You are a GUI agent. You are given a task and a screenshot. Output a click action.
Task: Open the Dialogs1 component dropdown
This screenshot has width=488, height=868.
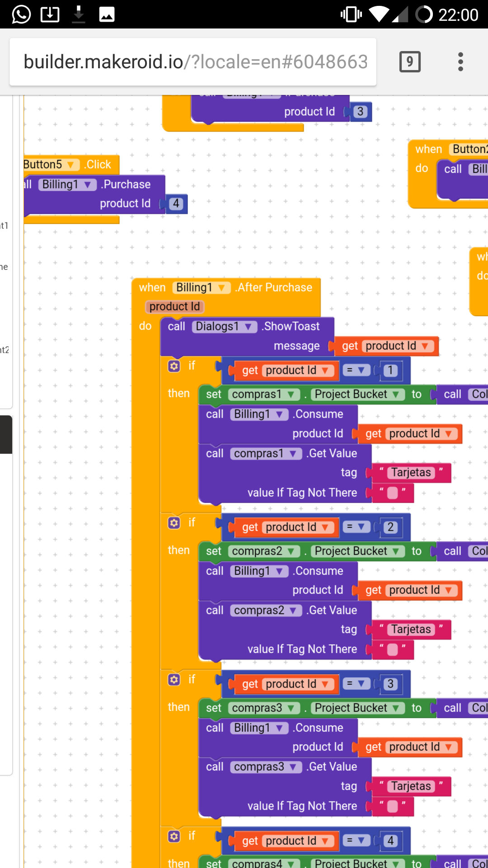[225, 326]
